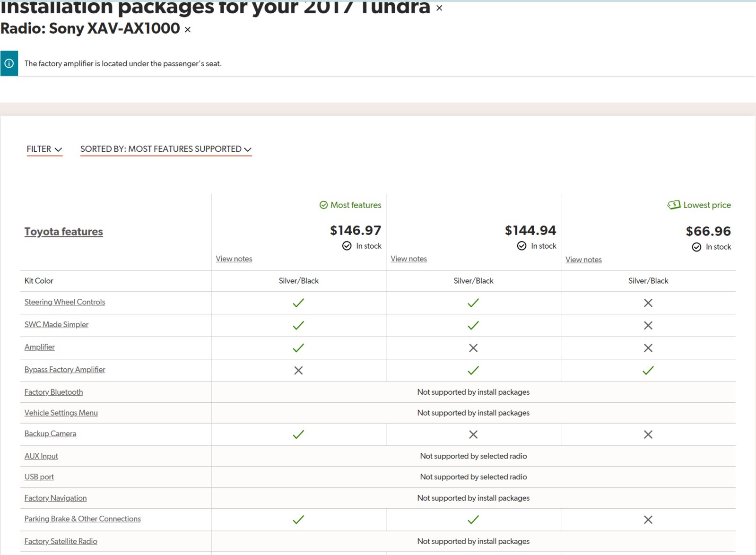Viewport: 756px width, 555px height.
Task: Click In stock check icon under $146.97
Action: [x=347, y=246]
